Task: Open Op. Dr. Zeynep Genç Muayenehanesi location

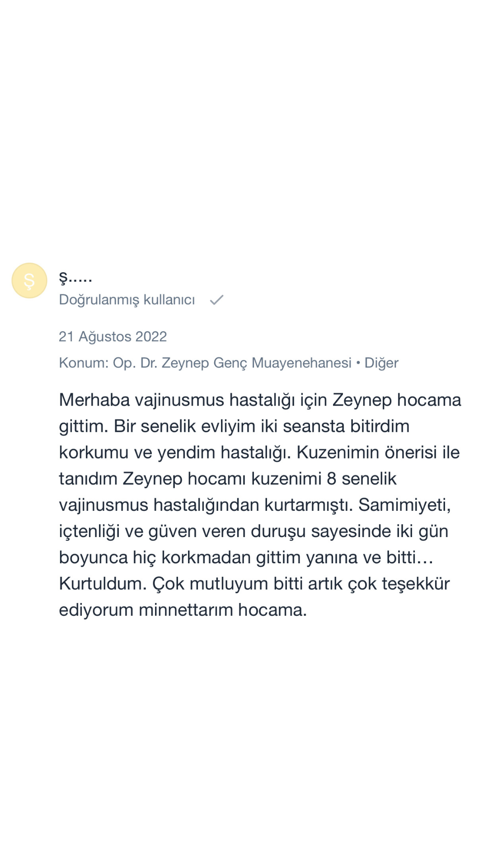Action: point(232,363)
